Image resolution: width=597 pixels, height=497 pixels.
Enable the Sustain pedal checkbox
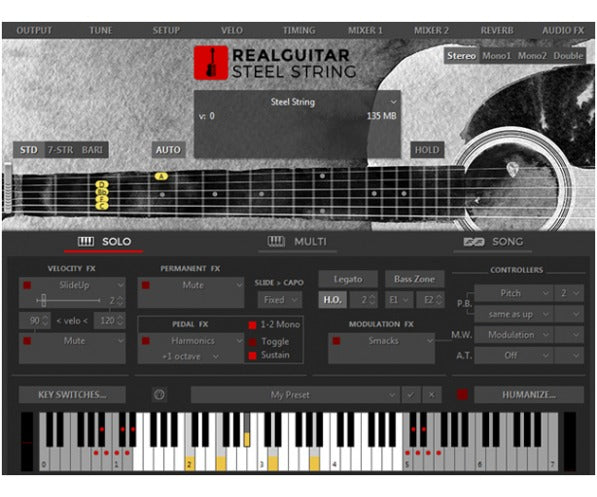click(x=252, y=355)
